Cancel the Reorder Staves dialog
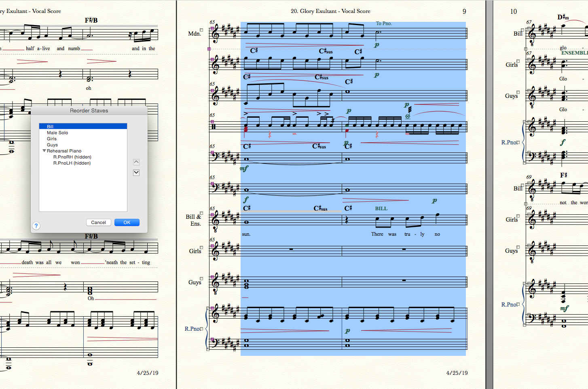The height and width of the screenshot is (389, 588). [x=98, y=222]
